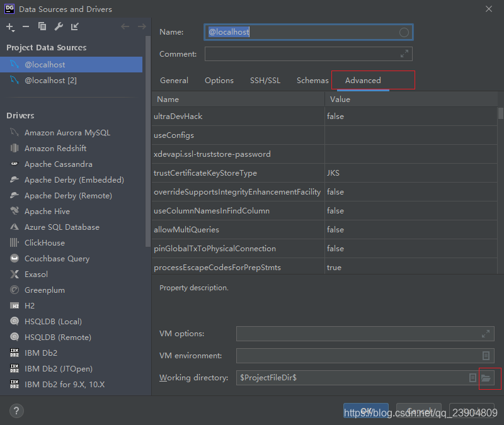Switch to the Options tab
The height and width of the screenshot is (425, 504).
point(219,81)
